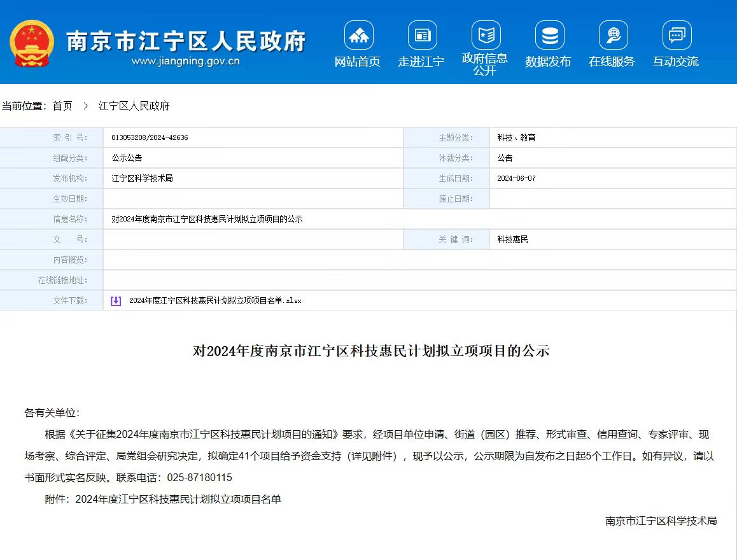The height and width of the screenshot is (560, 737).
Task: Click the 走进江宁 newspaper icon
Action: (x=422, y=35)
